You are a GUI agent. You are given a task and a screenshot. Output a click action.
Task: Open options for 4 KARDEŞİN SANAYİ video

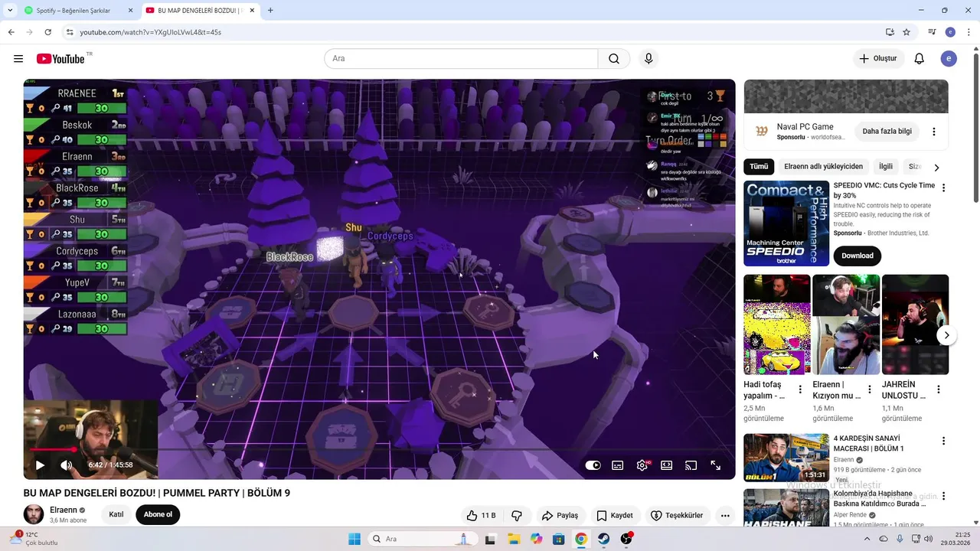pyautogui.click(x=943, y=441)
